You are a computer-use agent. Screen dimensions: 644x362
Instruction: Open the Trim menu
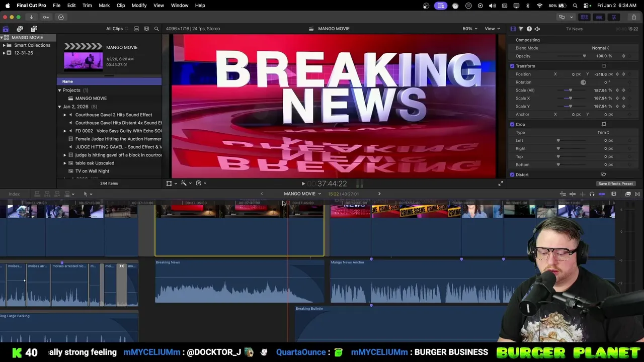[87, 5]
